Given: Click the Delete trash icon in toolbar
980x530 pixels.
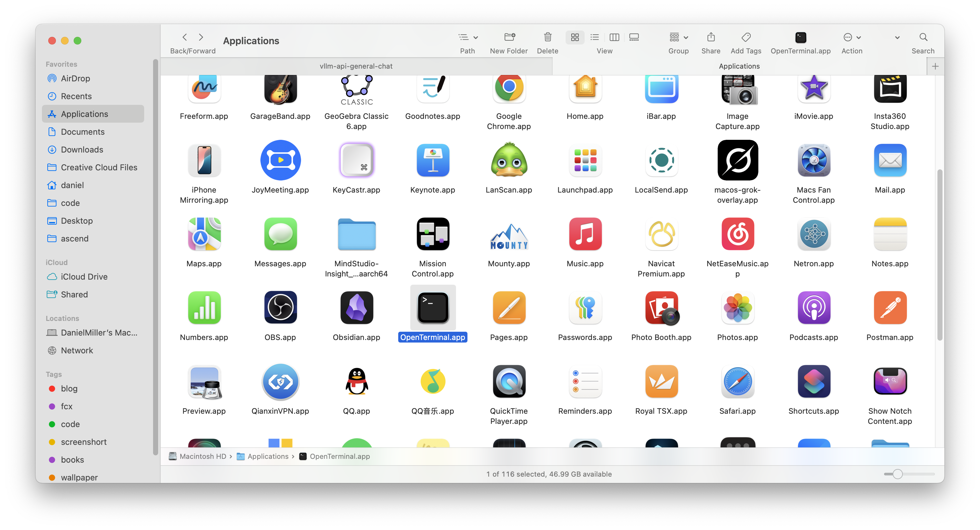Looking at the screenshot, I should point(547,37).
